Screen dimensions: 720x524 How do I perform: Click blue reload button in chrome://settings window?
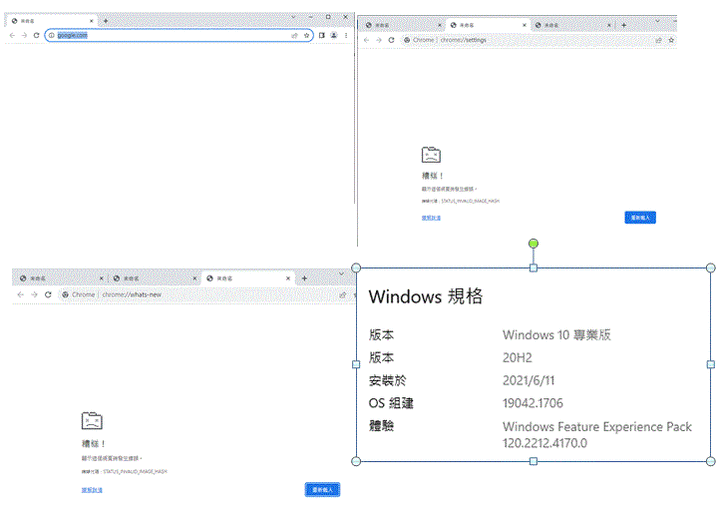(640, 217)
